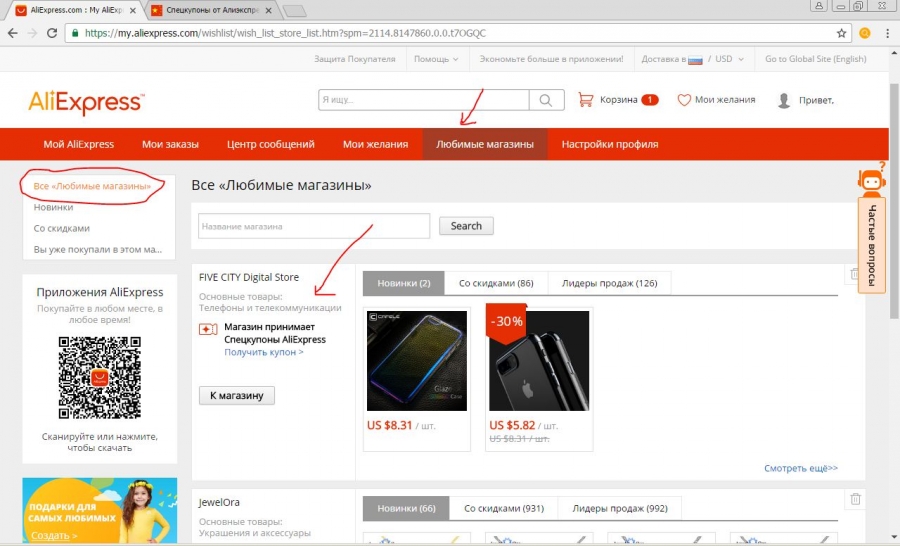The width and height of the screenshot is (900, 546).
Task: Open the colorful phone case thumbnail
Action: click(417, 361)
